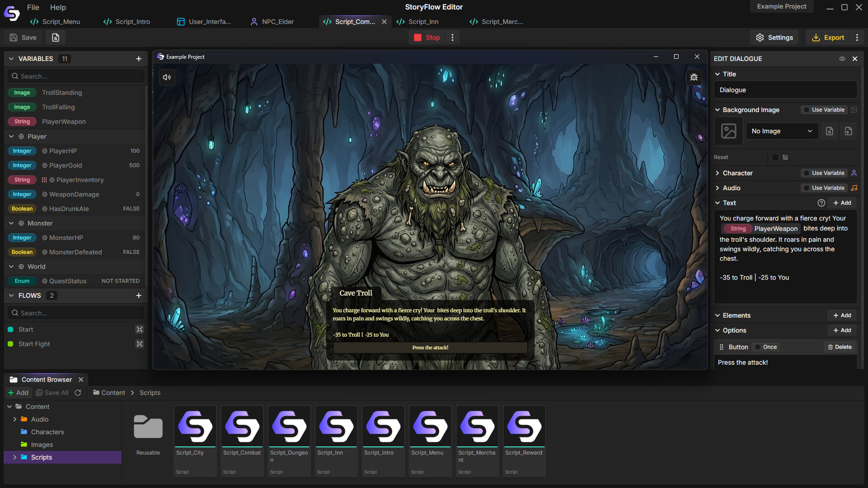
Task: Expand the Character section
Action: [x=717, y=173]
